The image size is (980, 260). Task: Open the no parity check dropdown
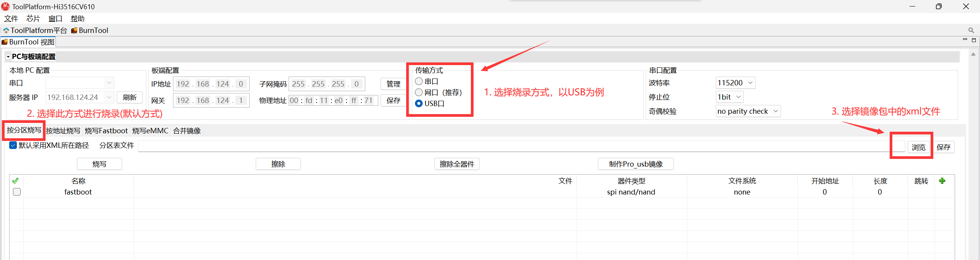pyautogui.click(x=748, y=111)
